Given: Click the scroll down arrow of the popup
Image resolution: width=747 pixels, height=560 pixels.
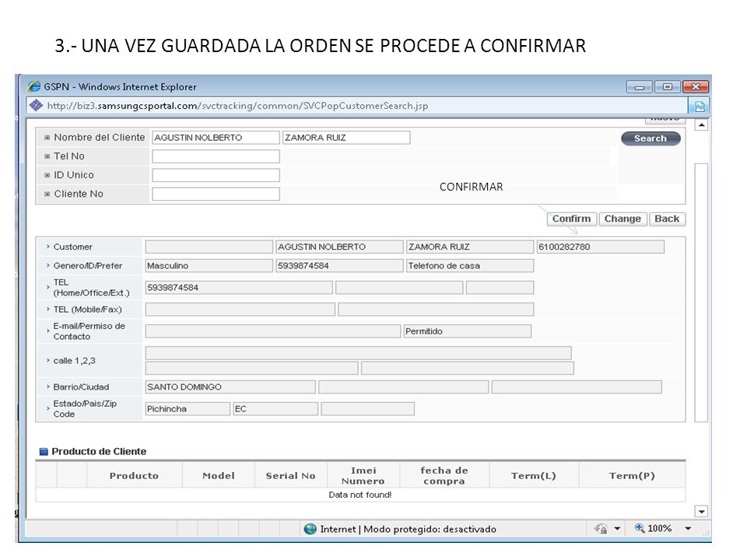Looking at the screenshot, I should [701, 512].
